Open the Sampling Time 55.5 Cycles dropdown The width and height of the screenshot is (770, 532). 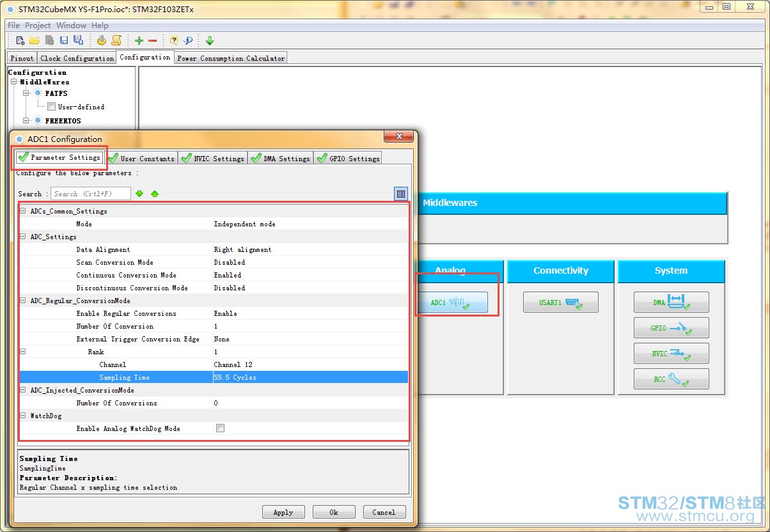[310, 377]
